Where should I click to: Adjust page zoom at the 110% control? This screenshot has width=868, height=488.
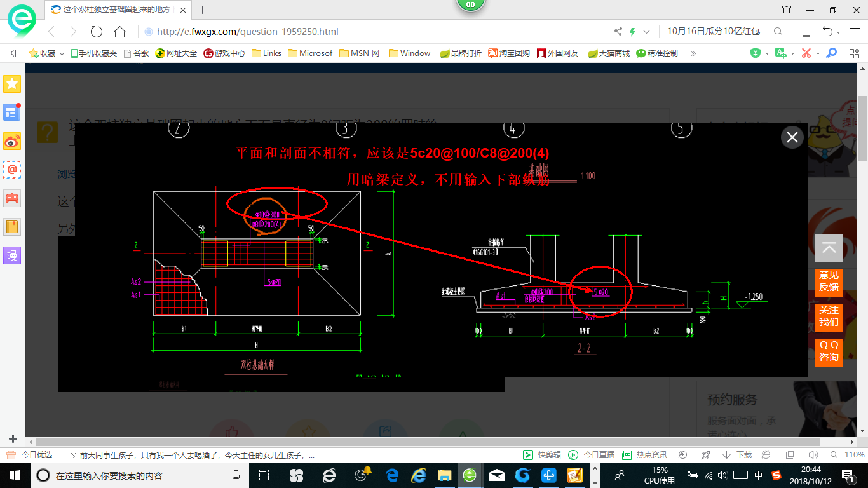tap(849, 455)
